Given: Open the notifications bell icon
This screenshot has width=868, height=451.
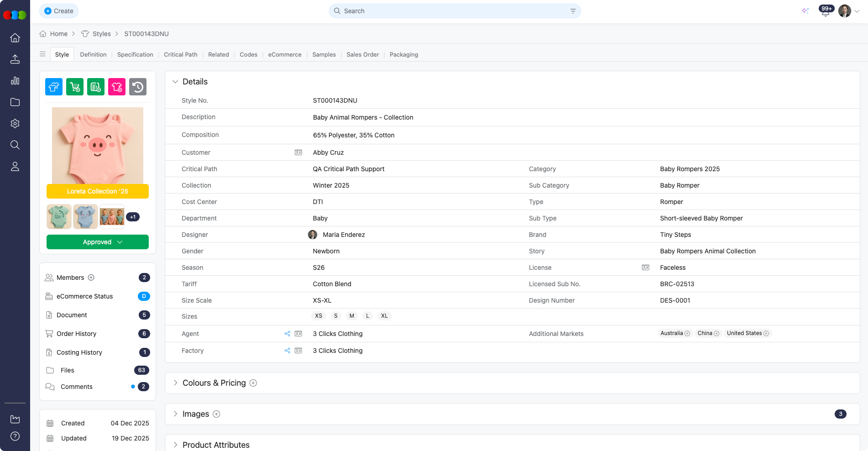Looking at the screenshot, I should [x=825, y=12].
